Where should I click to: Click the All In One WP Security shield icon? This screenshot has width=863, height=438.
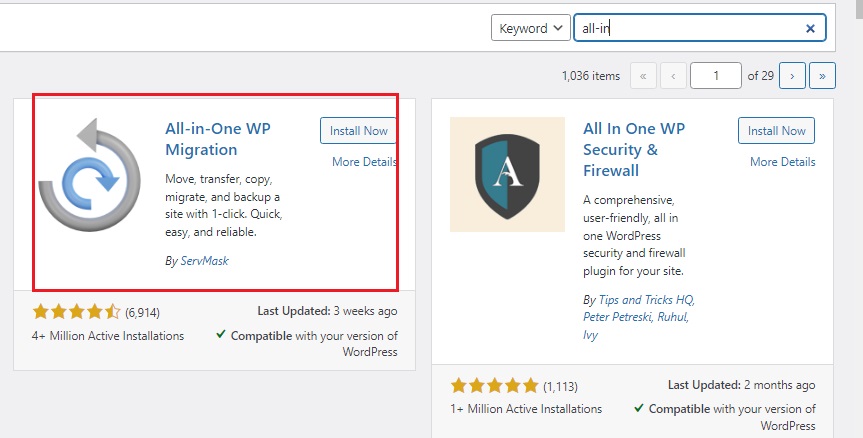(x=507, y=174)
